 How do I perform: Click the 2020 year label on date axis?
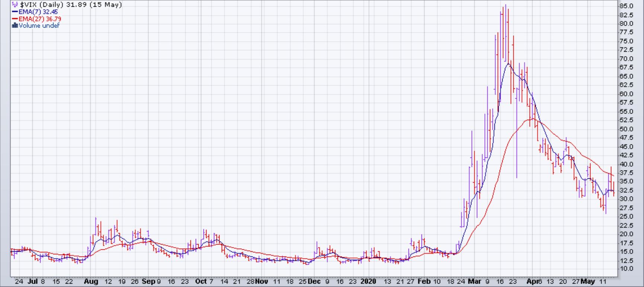point(368,281)
